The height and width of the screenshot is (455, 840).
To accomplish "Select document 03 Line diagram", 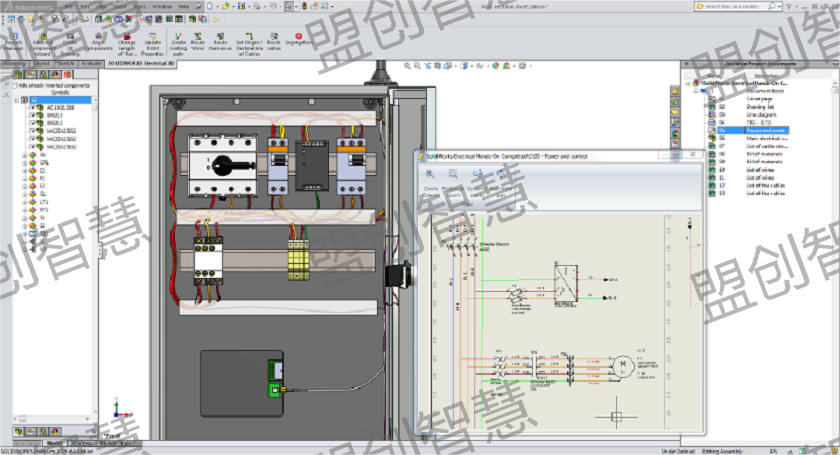I will pos(747,115).
